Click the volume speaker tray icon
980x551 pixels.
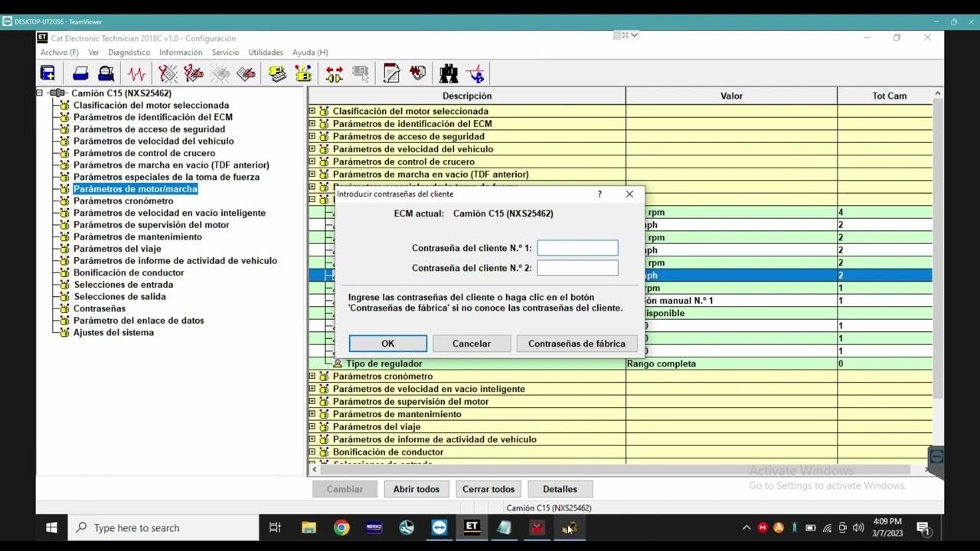858,527
